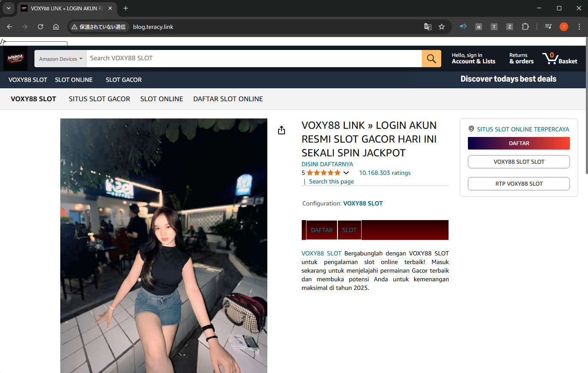This screenshot has width=588, height=373.
Task: Click the Search VOXY88 SLOT input field
Action: [254, 59]
